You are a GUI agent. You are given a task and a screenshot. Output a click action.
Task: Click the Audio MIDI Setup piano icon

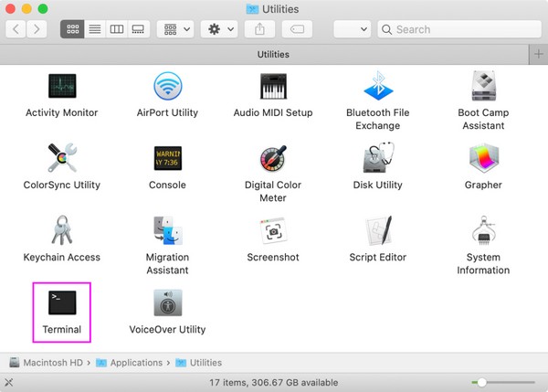[273, 86]
